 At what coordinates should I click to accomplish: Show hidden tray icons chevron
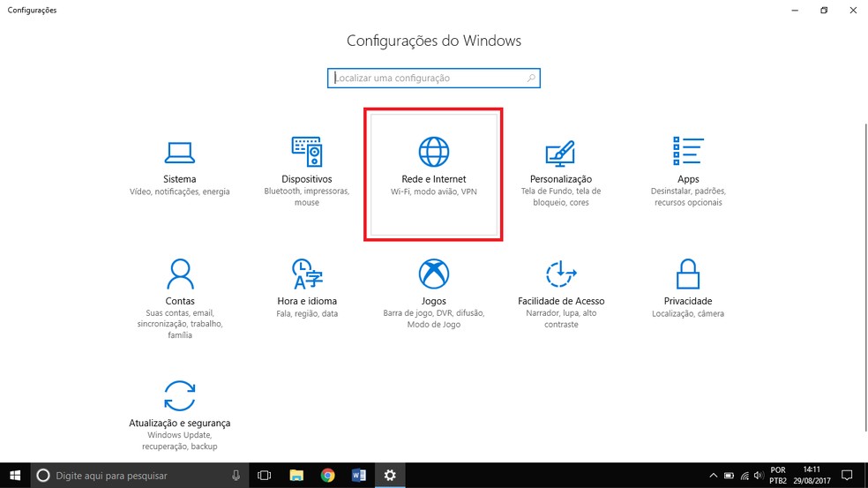pyautogui.click(x=713, y=476)
